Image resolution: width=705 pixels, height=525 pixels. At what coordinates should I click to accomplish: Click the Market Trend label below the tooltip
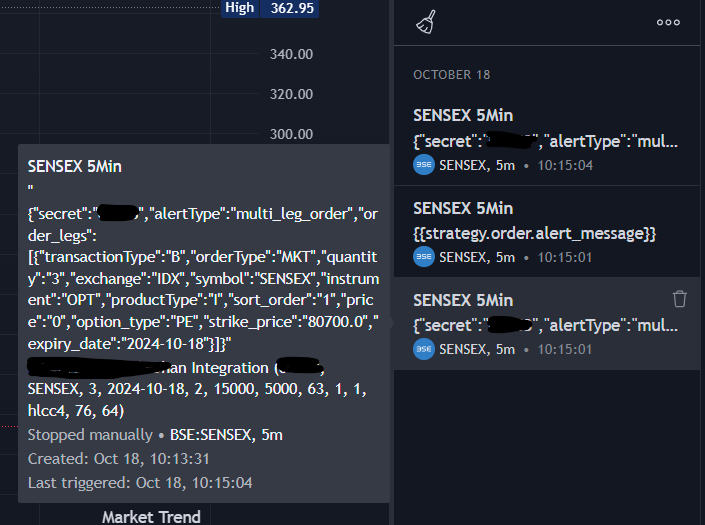pos(151,517)
